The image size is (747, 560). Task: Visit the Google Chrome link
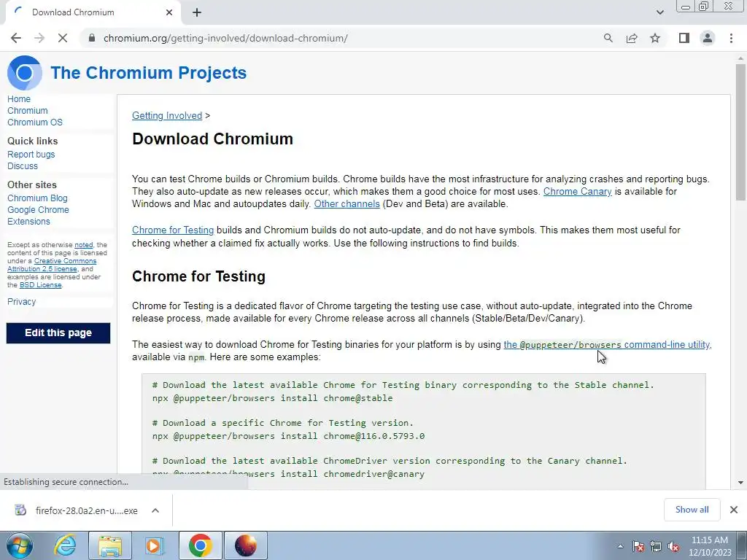(38, 210)
